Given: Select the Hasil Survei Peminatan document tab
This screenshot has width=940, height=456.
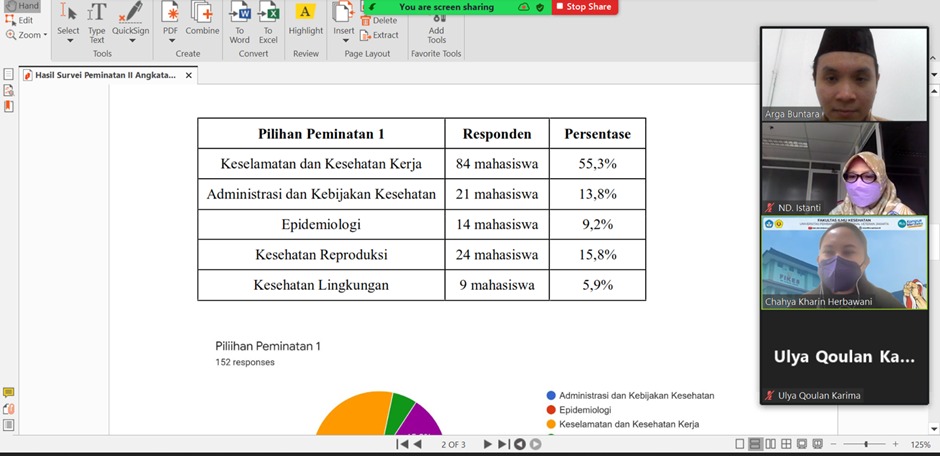Looking at the screenshot, I should (105, 75).
